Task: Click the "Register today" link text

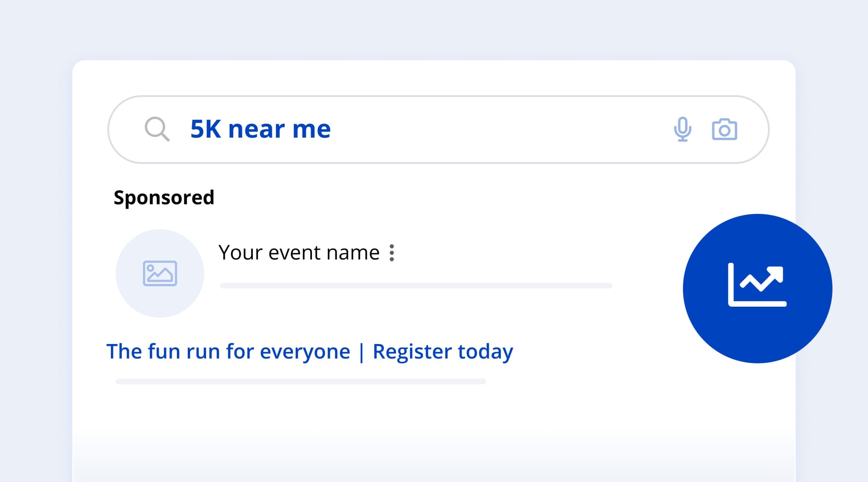Action: [442, 352]
